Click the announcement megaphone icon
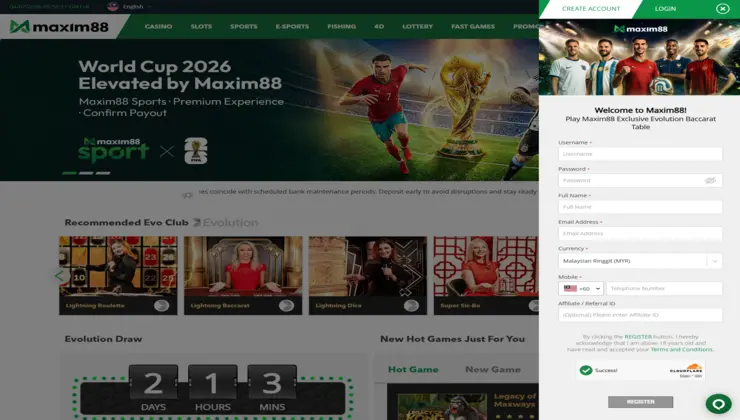 click(187, 194)
